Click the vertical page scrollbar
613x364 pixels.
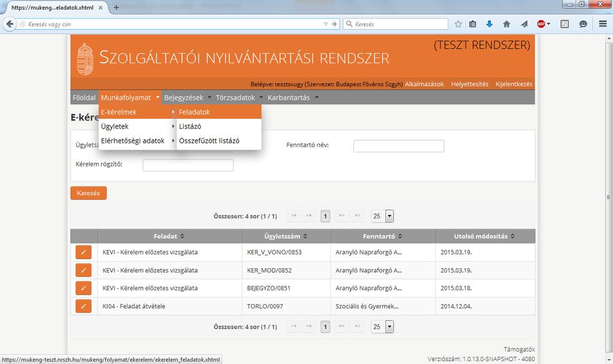tap(608, 198)
